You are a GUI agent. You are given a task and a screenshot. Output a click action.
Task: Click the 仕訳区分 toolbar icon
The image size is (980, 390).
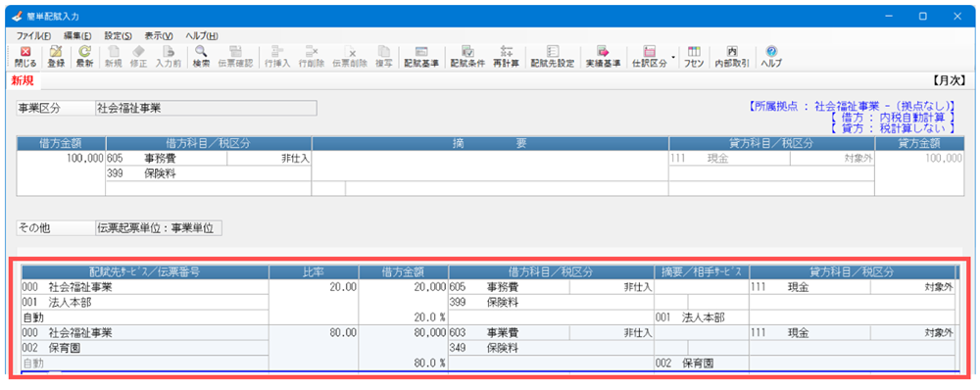coord(650,56)
